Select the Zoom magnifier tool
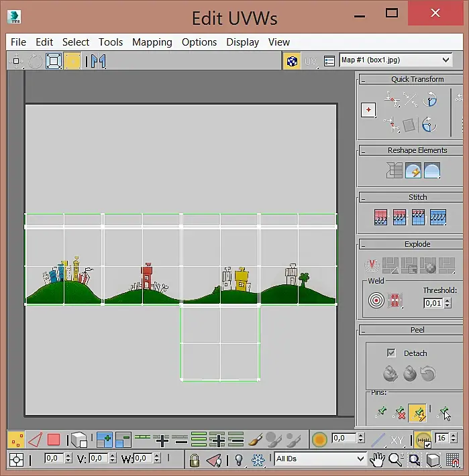 point(396,460)
